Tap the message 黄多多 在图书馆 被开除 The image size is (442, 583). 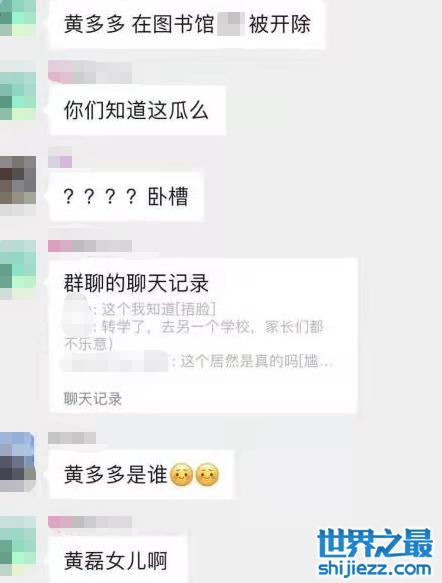click(x=187, y=24)
